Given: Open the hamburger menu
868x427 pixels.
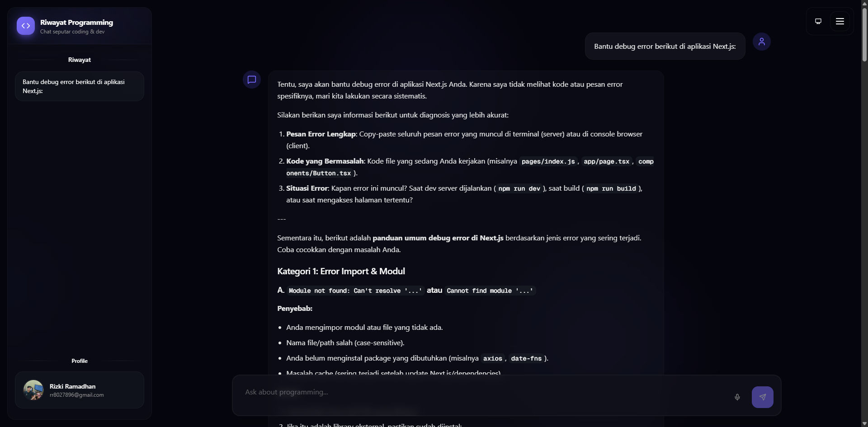Looking at the screenshot, I should tap(840, 21).
